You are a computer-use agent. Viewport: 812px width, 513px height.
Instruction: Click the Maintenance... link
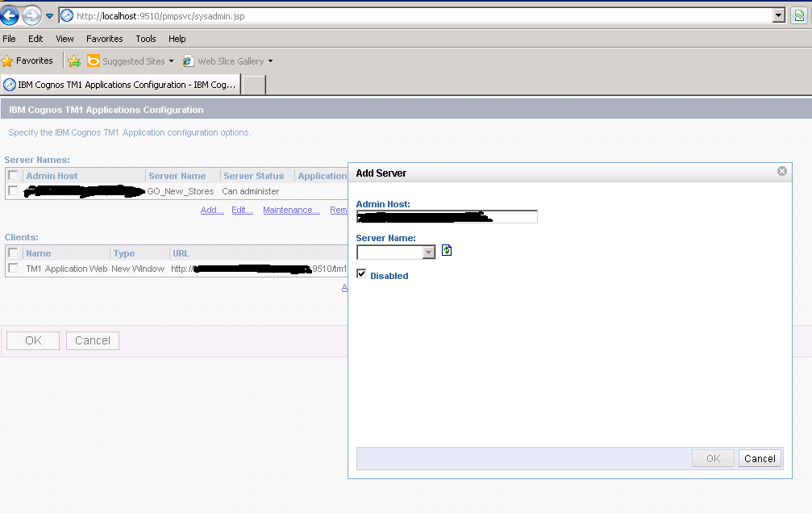tap(292, 210)
